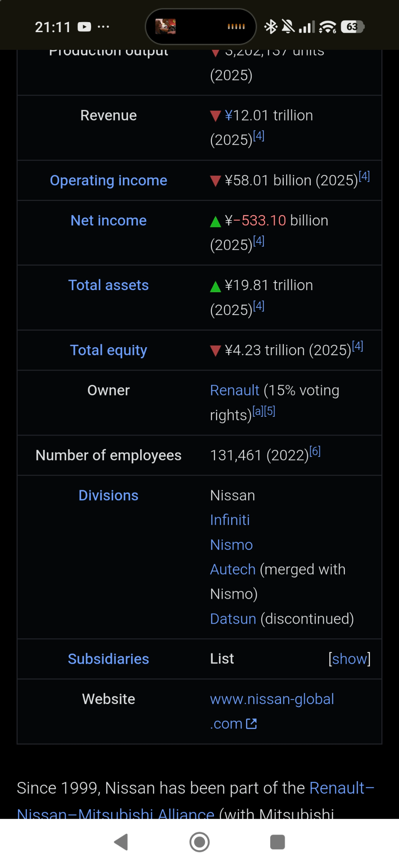Open the YouTube notification icon in status bar
Image resolution: width=399 pixels, height=868 pixels.
(84, 27)
